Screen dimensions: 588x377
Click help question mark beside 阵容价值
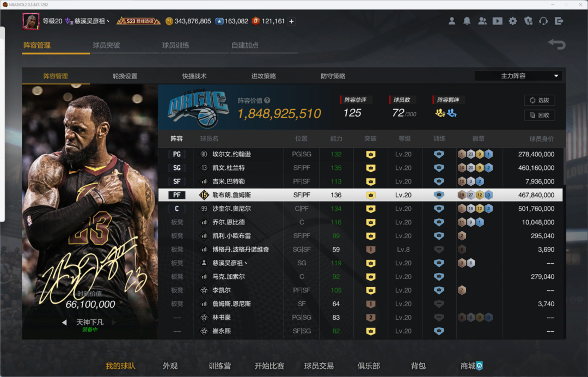click(x=267, y=101)
